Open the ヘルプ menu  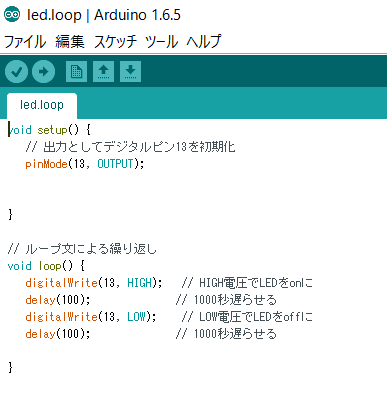point(203,42)
